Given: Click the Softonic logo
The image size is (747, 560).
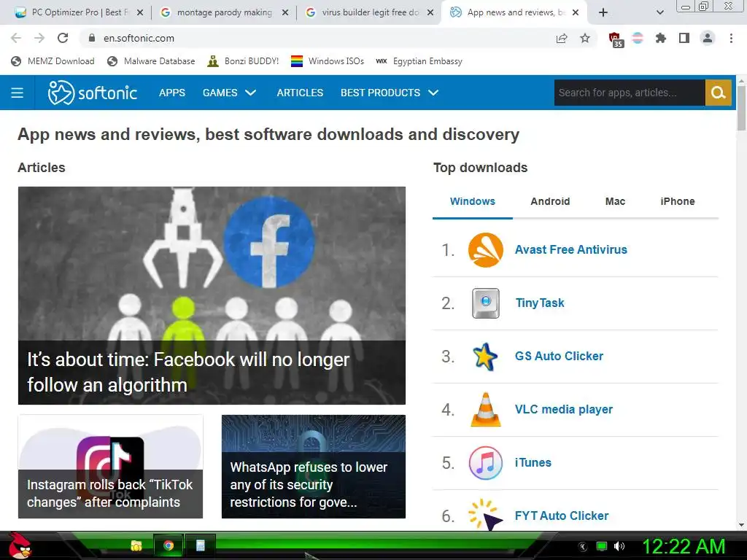Looking at the screenshot, I should click(93, 93).
